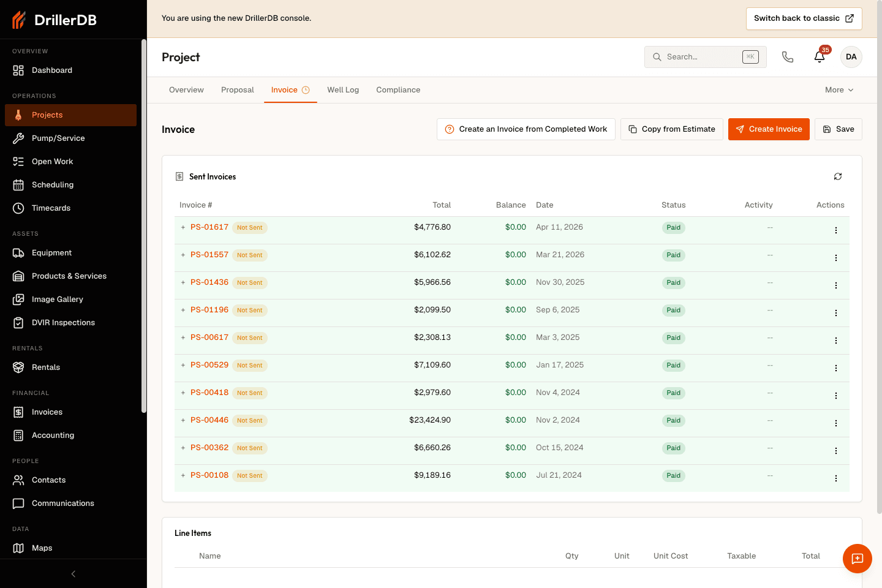Click Create an Invoice from Completed Work
882x588 pixels.
pos(526,129)
